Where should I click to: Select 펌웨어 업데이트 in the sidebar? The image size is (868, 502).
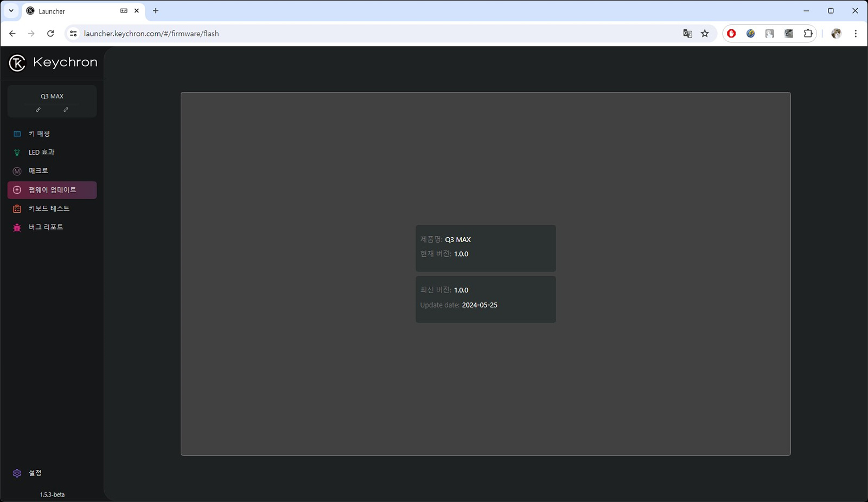[52, 190]
